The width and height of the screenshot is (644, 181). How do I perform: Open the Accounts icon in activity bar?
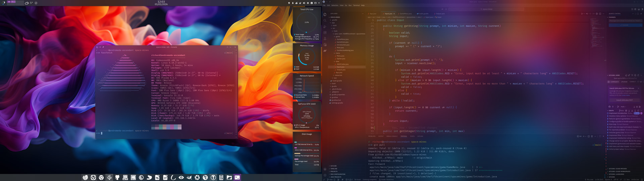[325, 169]
